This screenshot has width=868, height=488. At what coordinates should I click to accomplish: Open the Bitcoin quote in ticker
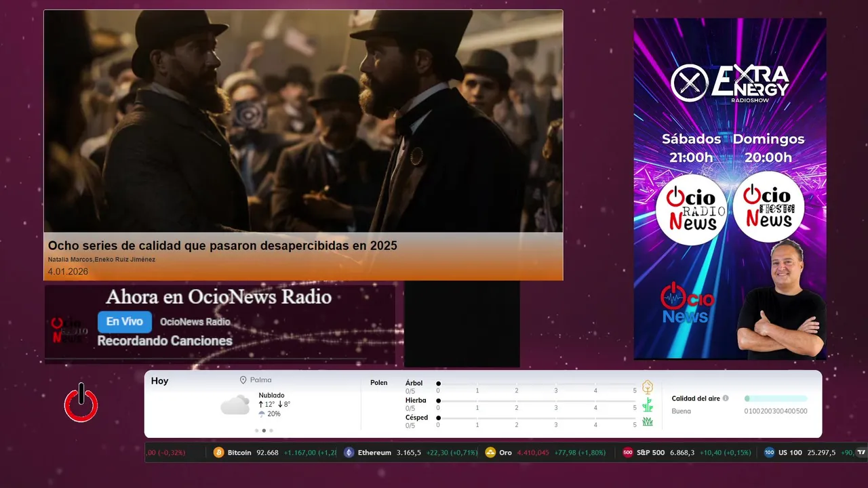275,453
